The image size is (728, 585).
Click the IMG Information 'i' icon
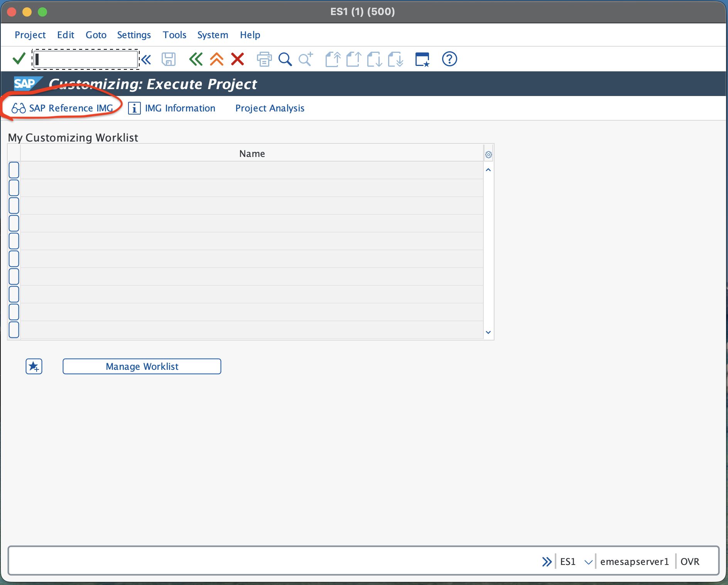click(x=134, y=108)
